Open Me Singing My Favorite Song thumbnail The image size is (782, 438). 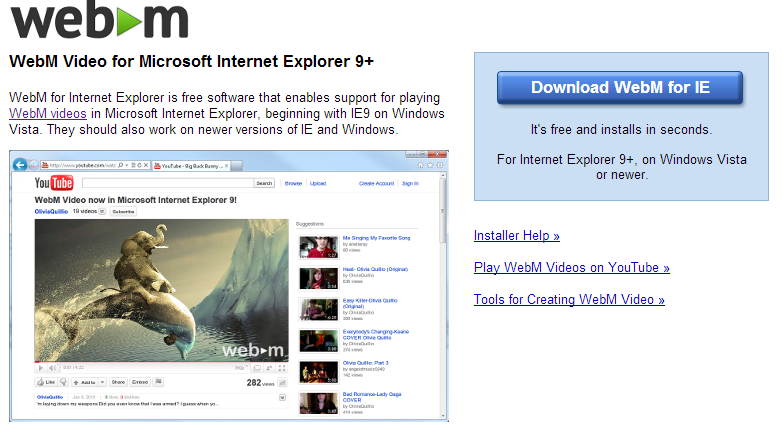coord(318,247)
